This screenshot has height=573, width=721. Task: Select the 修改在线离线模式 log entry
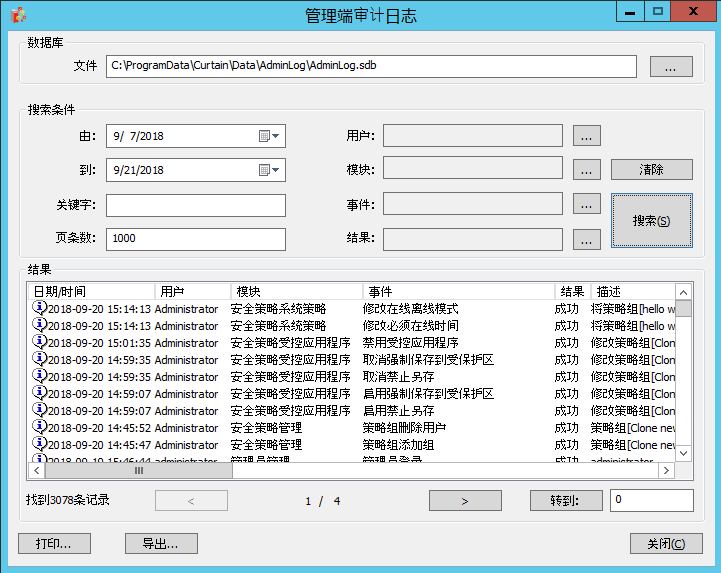tap(352, 309)
